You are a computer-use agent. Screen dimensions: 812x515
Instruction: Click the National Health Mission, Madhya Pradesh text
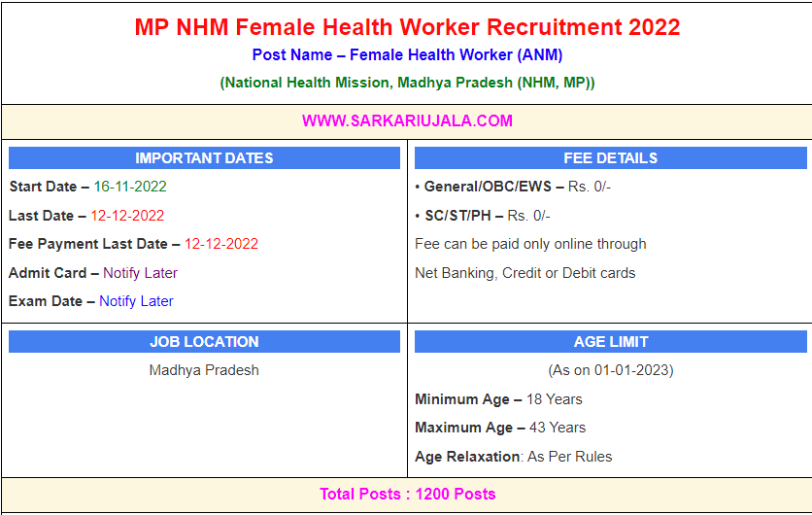point(407,83)
